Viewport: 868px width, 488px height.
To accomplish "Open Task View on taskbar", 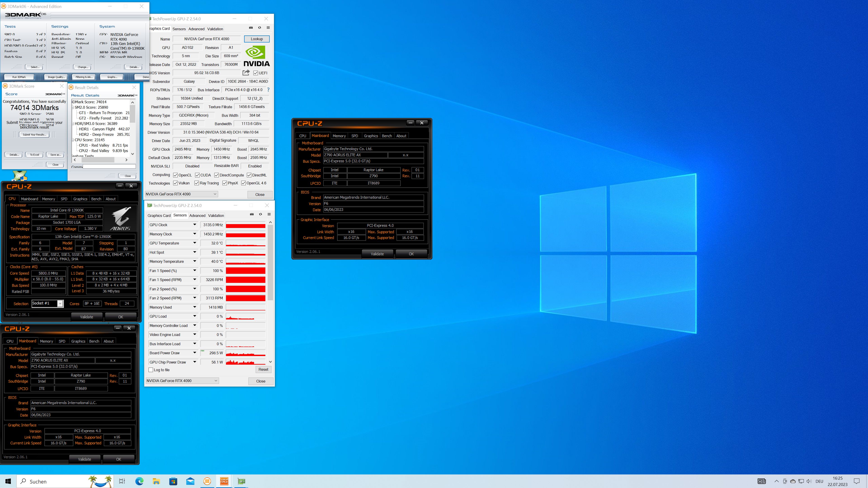I will click(x=122, y=481).
